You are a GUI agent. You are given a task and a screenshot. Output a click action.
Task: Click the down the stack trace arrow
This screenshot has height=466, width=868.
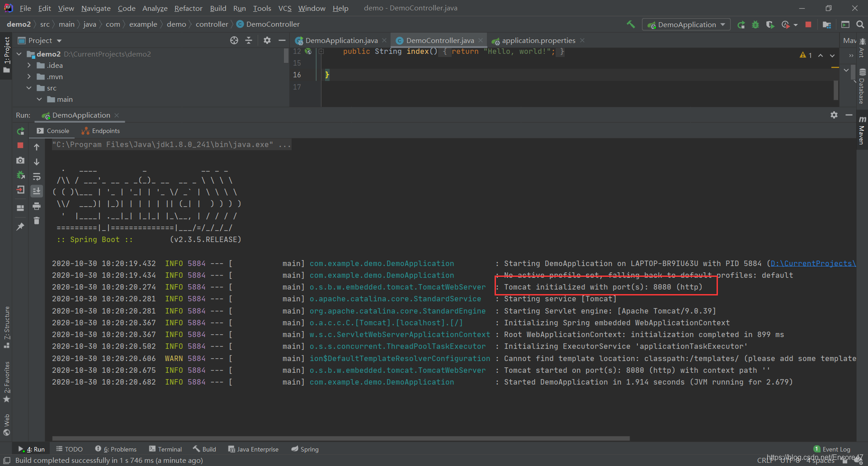pos(37,162)
